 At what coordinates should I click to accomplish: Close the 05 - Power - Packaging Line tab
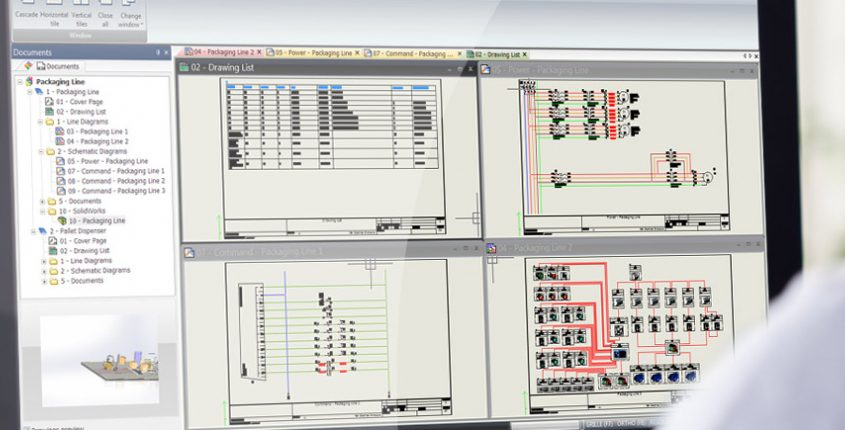click(x=357, y=53)
